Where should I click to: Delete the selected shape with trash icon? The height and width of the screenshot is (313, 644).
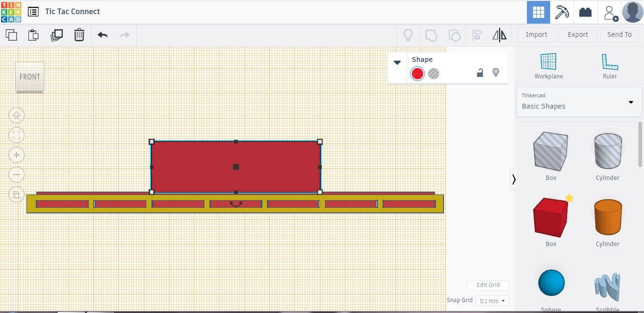pos(79,35)
